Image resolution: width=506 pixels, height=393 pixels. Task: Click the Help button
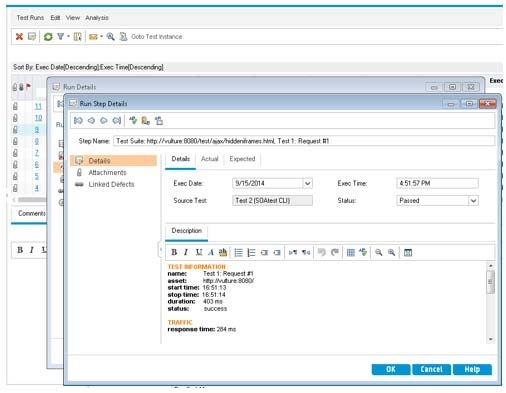(472, 369)
